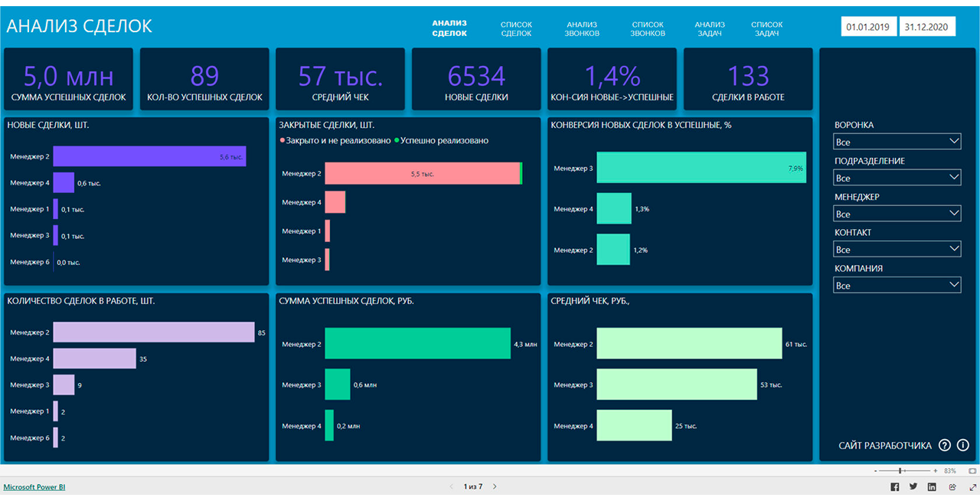Screen dimensions: 980x501
Task: Share report on Twitter
Action: [913, 486]
